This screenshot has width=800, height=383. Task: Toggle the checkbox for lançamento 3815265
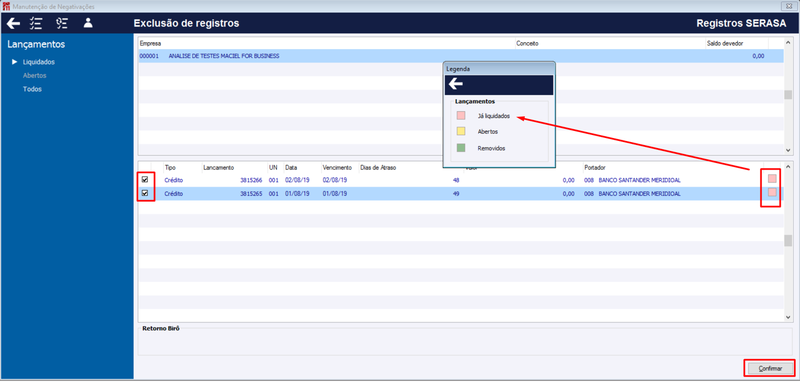(145, 193)
